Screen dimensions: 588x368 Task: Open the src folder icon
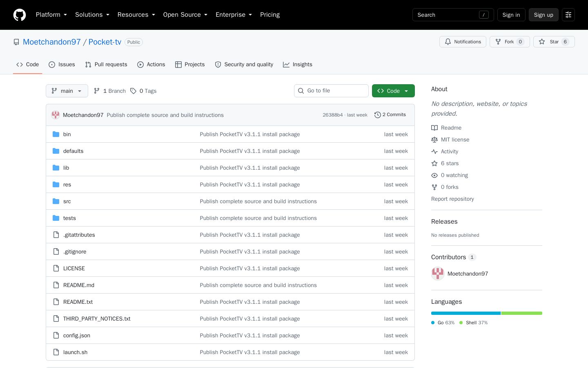pyautogui.click(x=56, y=201)
